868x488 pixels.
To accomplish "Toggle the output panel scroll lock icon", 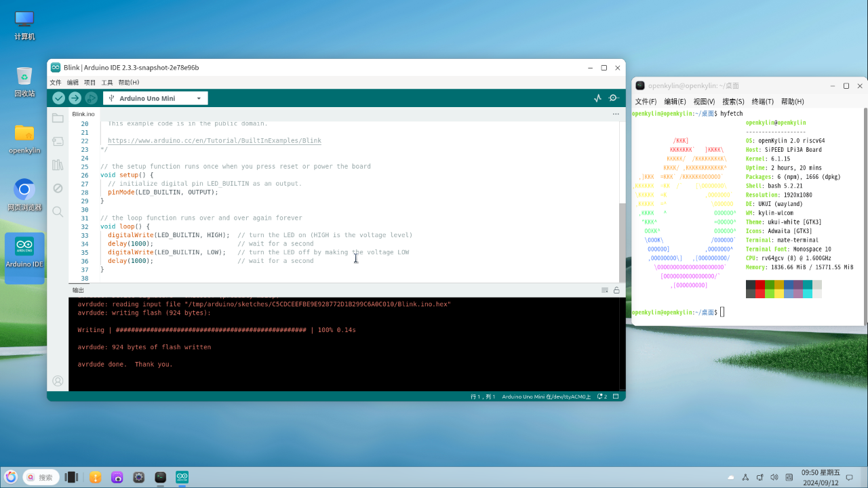I will (x=616, y=290).
